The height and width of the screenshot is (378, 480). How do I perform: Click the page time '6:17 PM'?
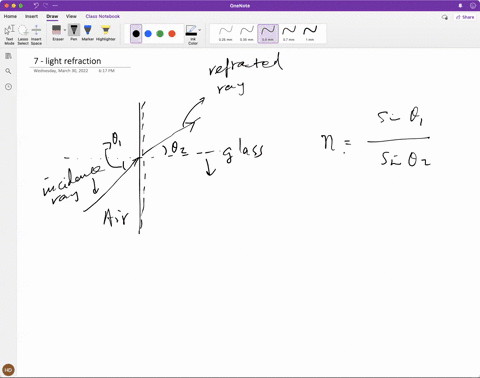(x=107, y=71)
